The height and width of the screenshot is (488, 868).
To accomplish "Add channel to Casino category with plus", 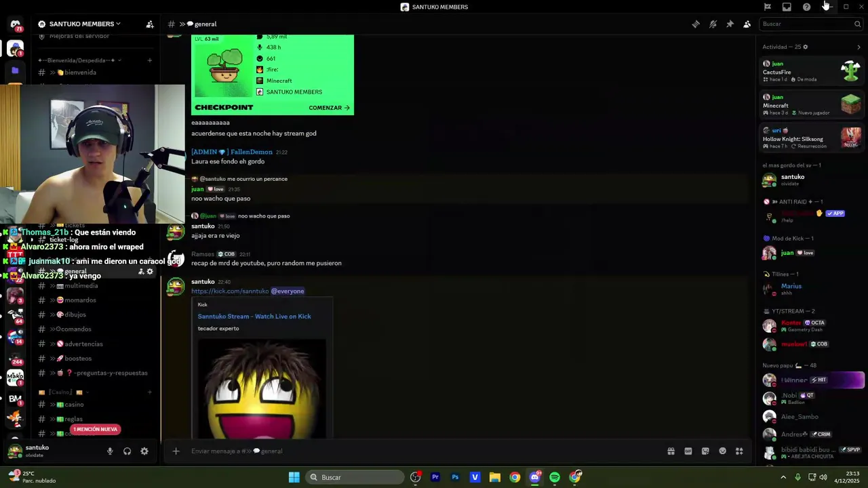I will (150, 392).
